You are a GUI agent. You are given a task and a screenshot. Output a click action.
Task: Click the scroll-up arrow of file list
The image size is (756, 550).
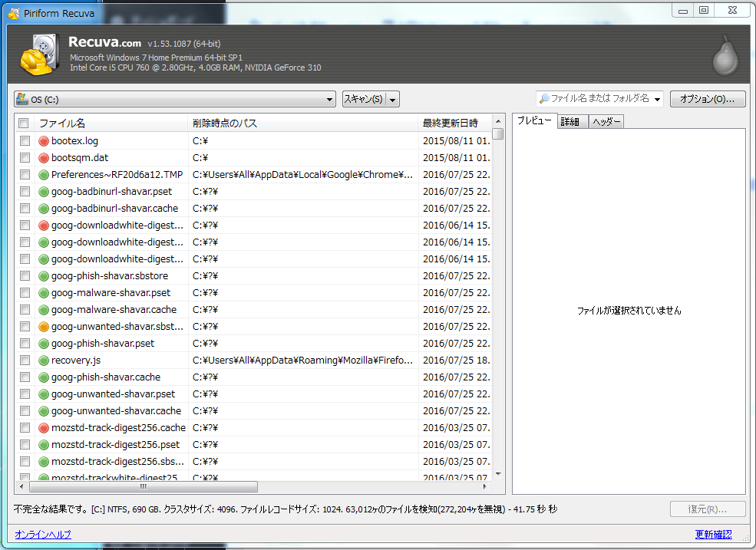[499, 121]
